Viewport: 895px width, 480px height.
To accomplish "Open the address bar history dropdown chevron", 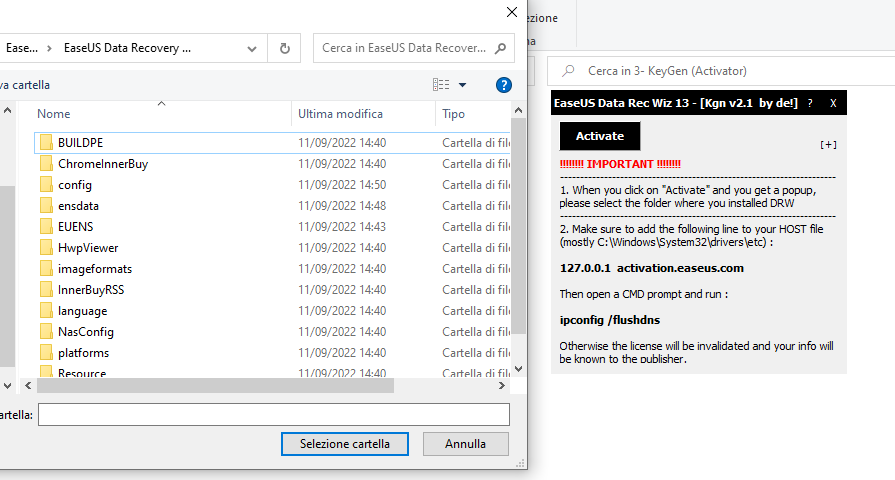I will (x=252, y=49).
